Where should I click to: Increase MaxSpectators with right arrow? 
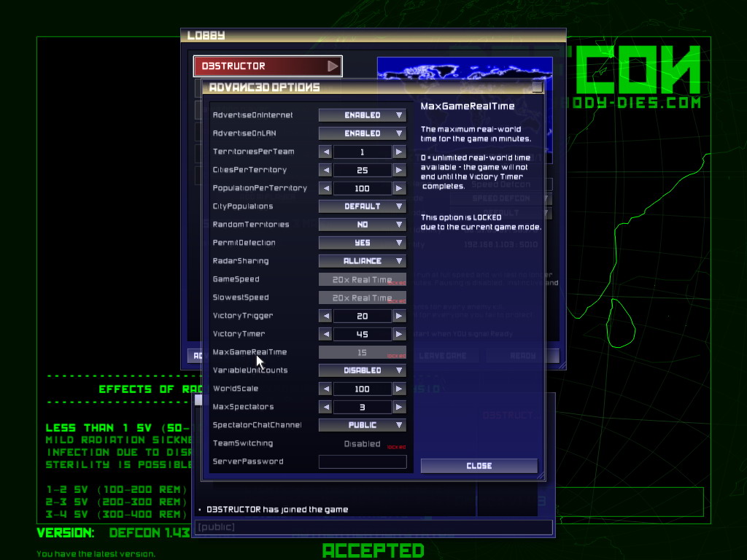pyautogui.click(x=399, y=407)
